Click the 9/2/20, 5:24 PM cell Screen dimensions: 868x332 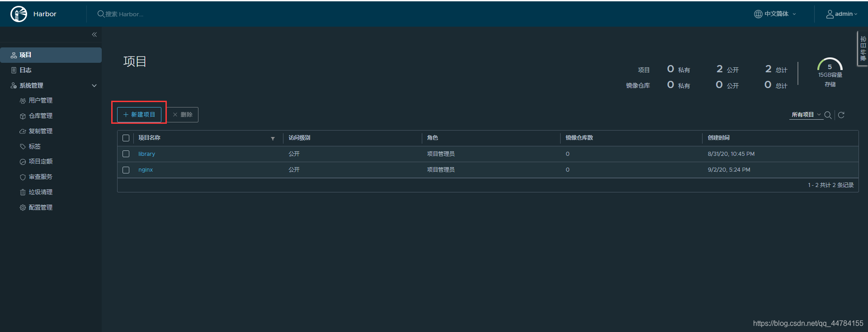point(729,170)
